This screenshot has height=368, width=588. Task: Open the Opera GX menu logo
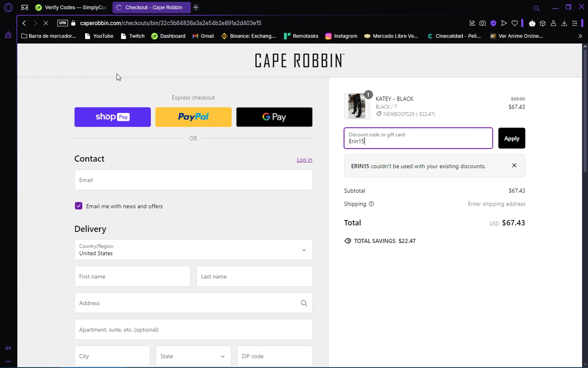click(x=8, y=7)
